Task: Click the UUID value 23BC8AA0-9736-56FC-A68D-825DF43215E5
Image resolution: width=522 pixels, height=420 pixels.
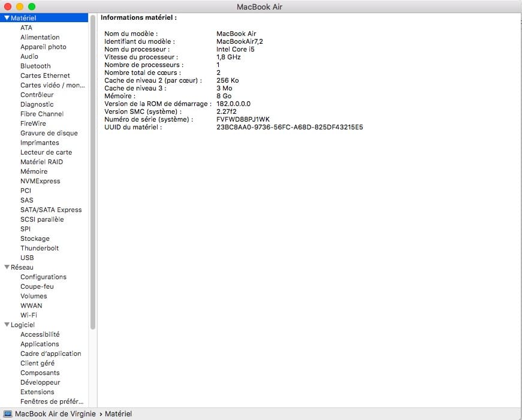Action: 289,127
